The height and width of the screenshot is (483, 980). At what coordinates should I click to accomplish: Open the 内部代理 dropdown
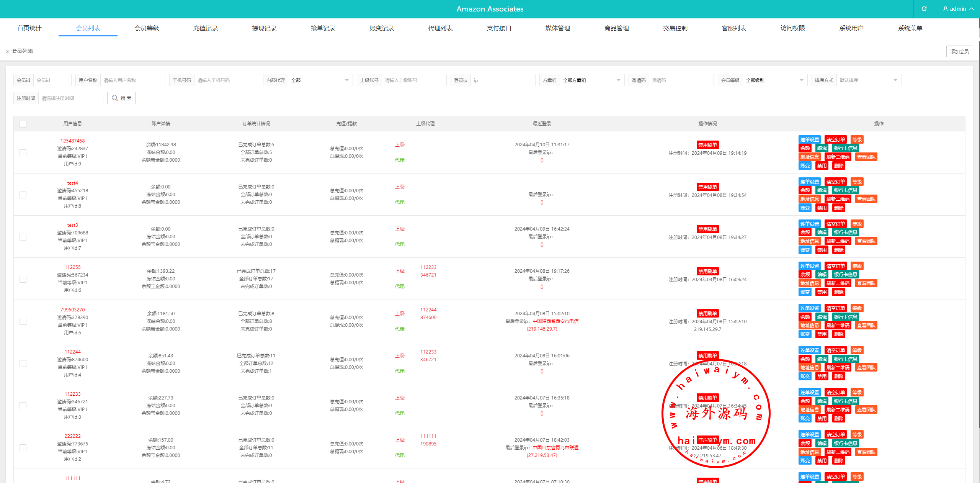[320, 80]
